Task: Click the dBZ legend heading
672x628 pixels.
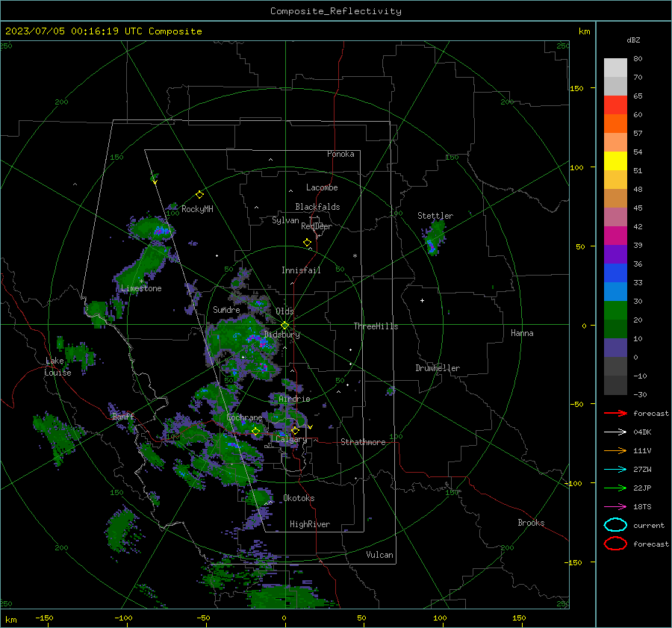Action: [x=633, y=40]
